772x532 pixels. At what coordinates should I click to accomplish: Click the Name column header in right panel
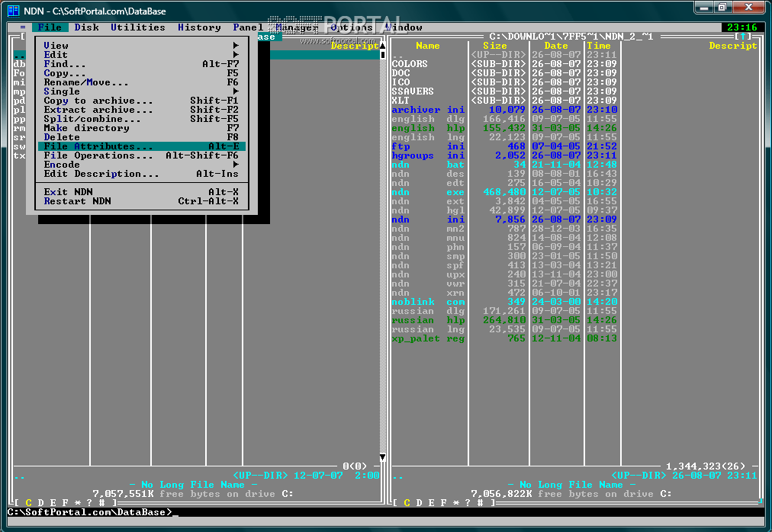[x=428, y=46]
